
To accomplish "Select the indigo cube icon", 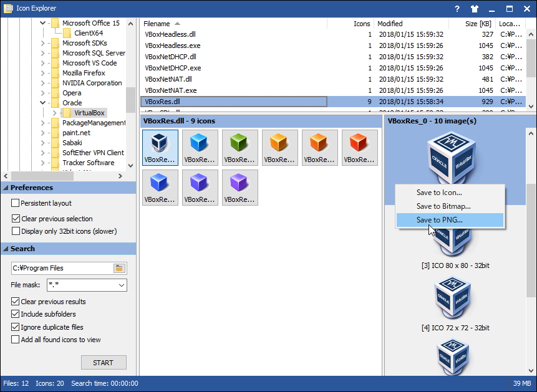I will point(200,188).
